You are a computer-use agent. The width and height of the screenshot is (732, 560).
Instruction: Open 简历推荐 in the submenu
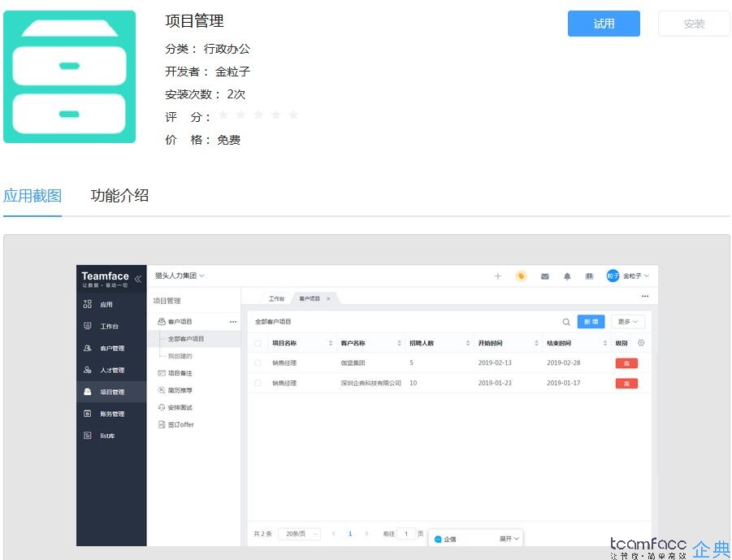point(180,390)
